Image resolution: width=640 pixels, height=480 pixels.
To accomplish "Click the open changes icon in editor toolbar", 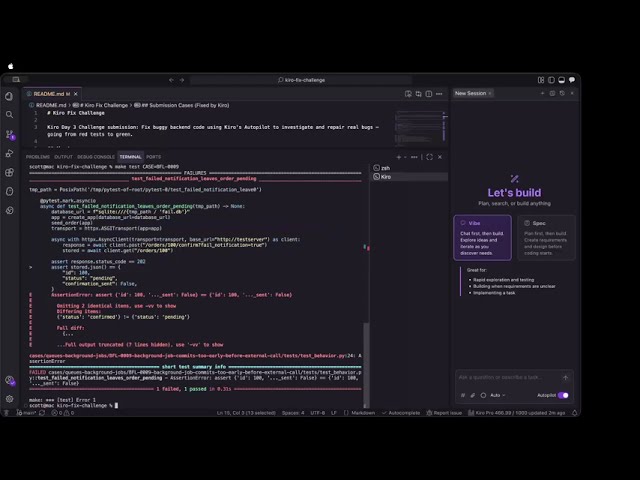I will point(418,94).
